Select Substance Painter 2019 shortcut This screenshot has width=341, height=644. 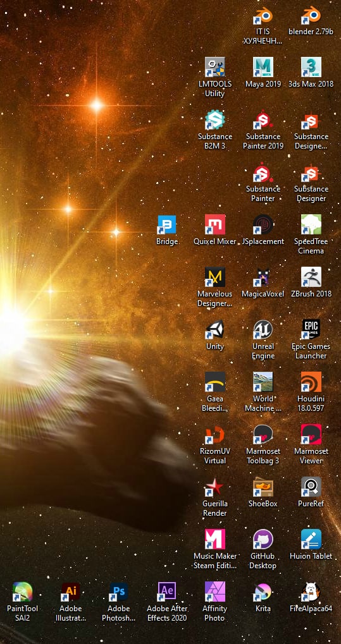[263, 120]
